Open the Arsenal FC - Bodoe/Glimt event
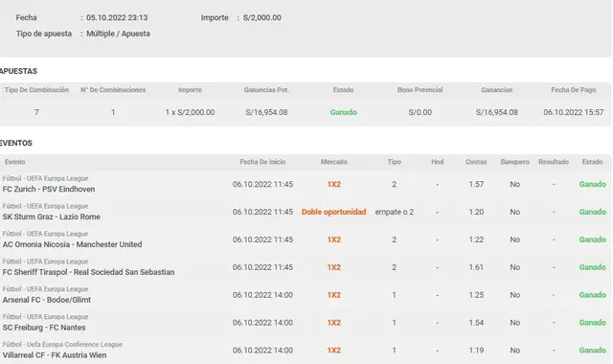 point(47,300)
